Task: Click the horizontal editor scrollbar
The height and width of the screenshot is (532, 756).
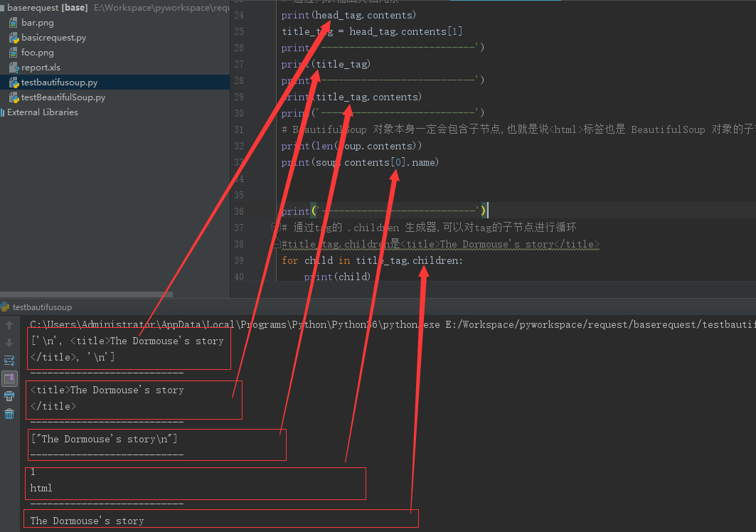Action: click(85, 294)
